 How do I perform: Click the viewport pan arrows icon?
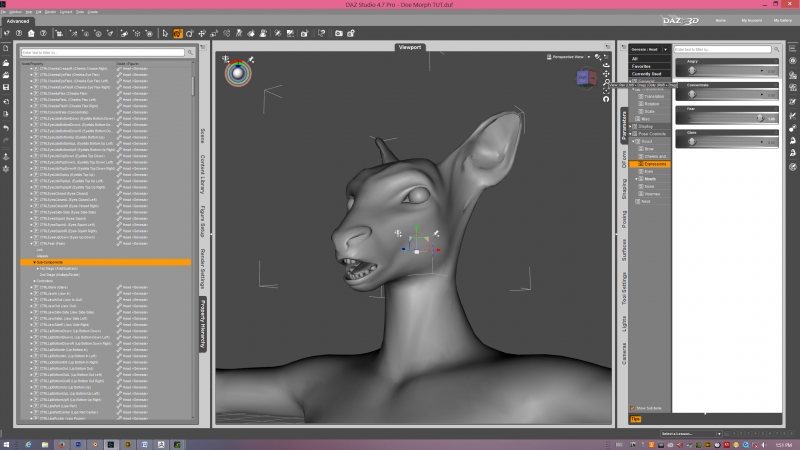pyautogui.click(x=606, y=74)
